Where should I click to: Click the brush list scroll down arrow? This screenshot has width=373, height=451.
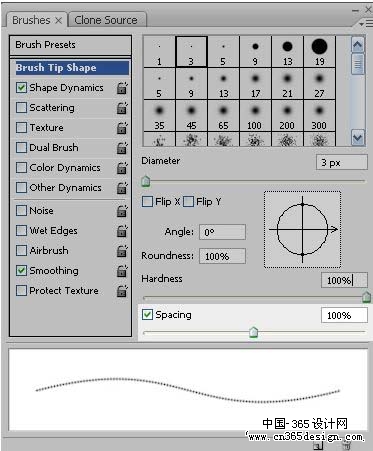point(358,138)
